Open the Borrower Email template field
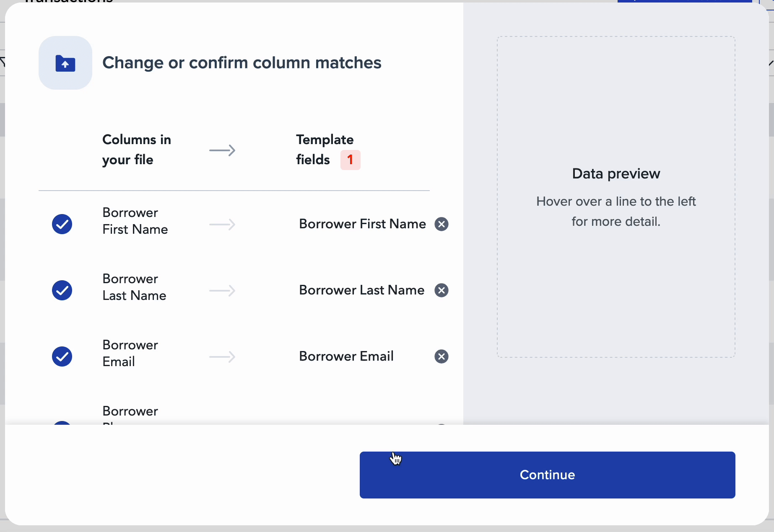The image size is (774, 532). pyautogui.click(x=346, y=356)
